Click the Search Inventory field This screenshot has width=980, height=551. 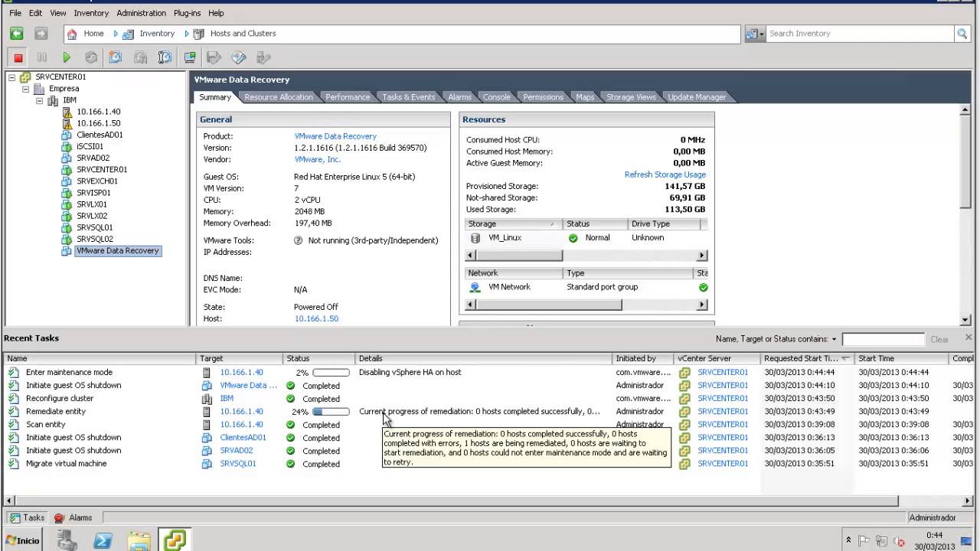tap(860, 34)
